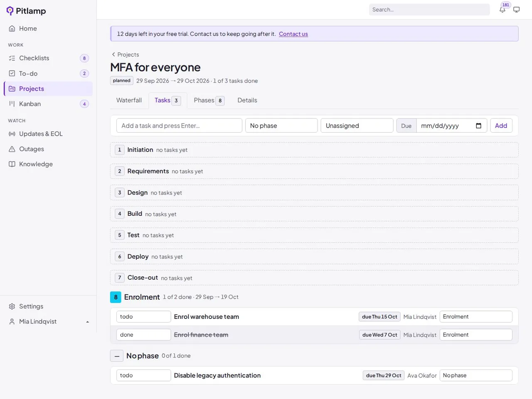Click the MFA for everyone project title
532x399 pixels.
pyautogui.click(x=155, y=67)
